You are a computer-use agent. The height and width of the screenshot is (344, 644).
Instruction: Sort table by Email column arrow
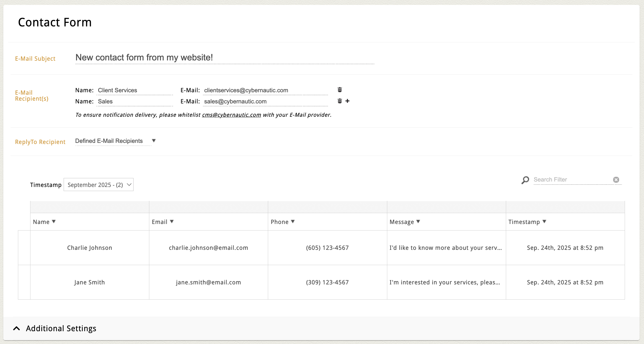[x=172, y=222]
